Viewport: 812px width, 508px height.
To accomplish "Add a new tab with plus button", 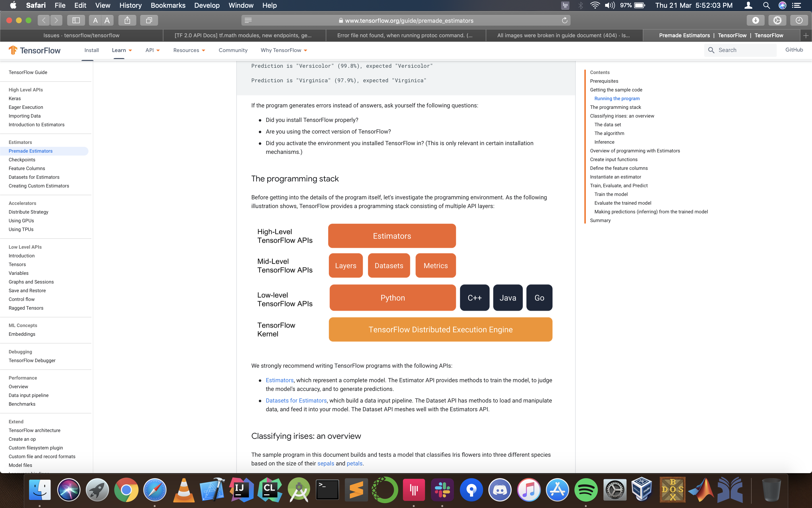I will tap(806, 36).
